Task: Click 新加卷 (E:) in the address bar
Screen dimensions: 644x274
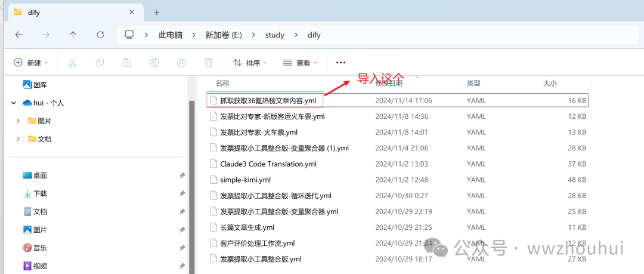Action: click(x=224, y=35)
